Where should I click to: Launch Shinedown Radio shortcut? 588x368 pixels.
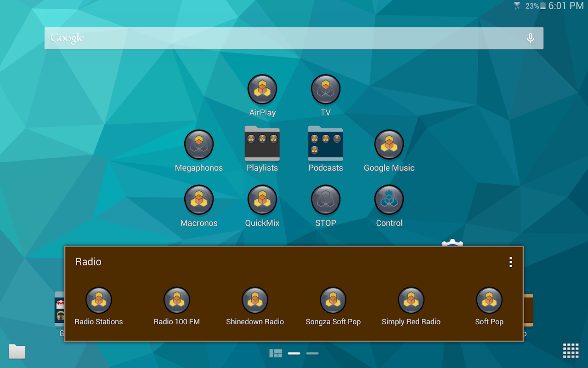pos(255,301)
